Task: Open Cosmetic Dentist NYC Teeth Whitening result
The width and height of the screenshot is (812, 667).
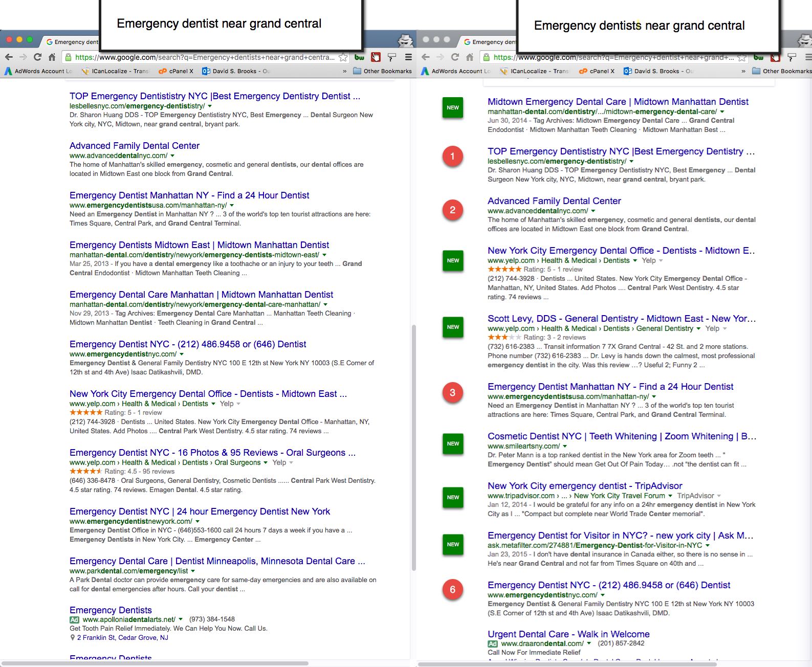Action: point(621,436)
